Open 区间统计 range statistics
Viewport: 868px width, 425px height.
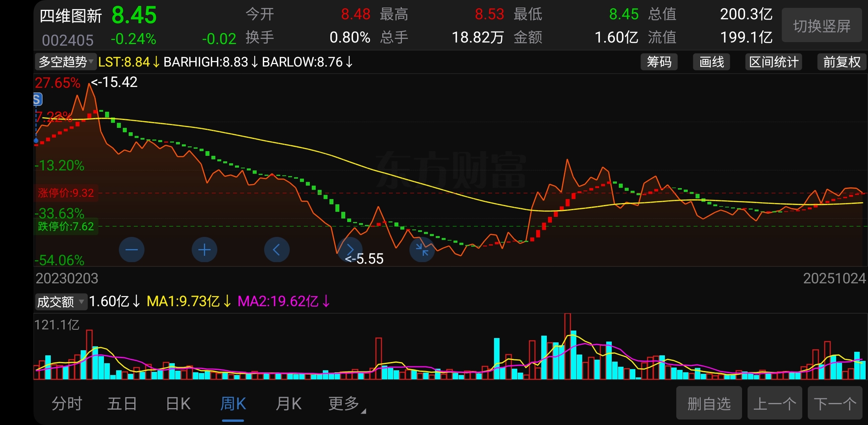coord(774,62)
